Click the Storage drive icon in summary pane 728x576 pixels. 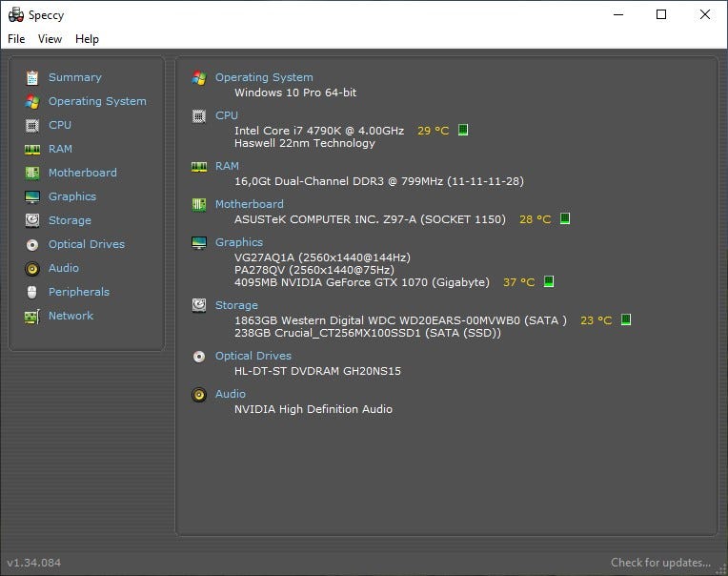pos(199,306)
